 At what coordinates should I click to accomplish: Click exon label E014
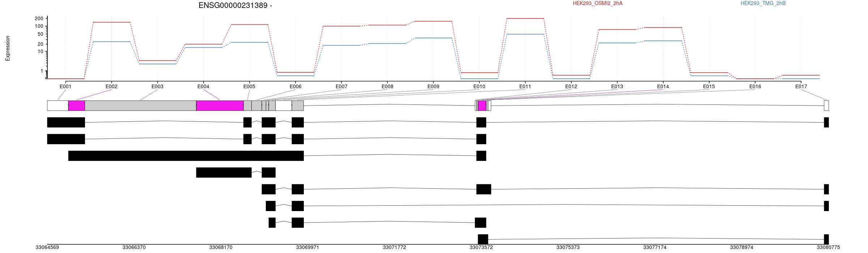[x=663, y=86]
